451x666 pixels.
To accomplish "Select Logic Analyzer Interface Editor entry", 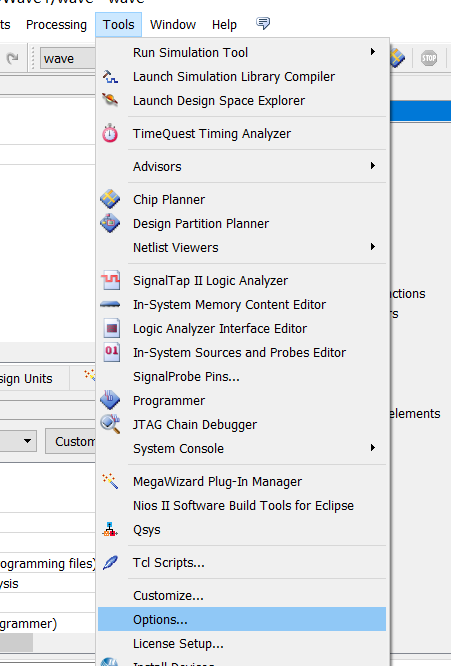I will (242, 328).
